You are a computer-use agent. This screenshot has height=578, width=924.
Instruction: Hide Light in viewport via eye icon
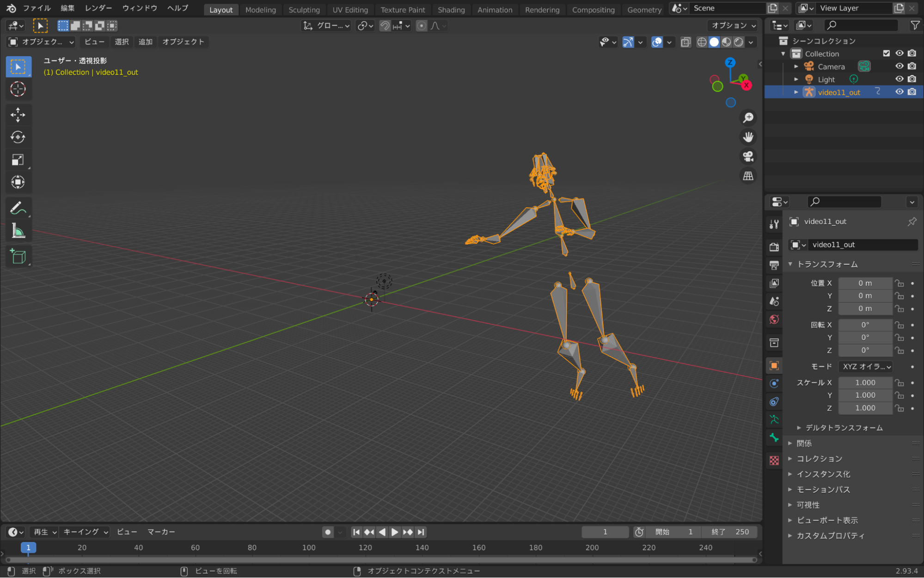click(899, 79)
